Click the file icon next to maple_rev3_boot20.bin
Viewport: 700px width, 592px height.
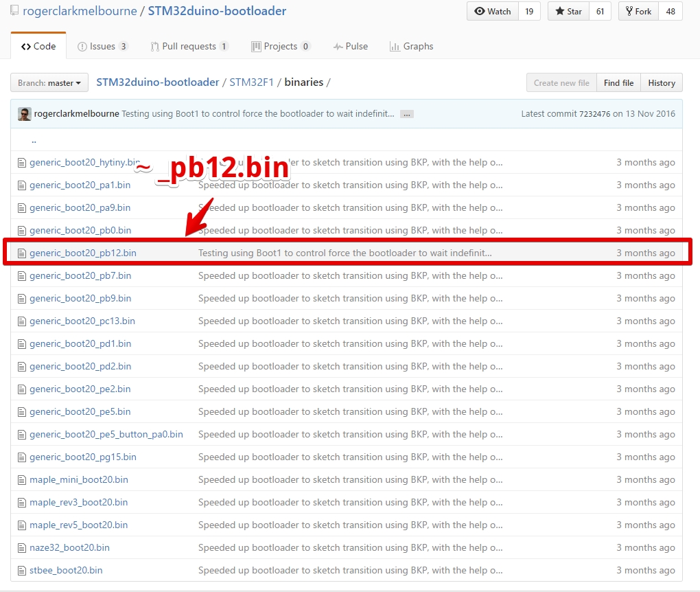[x=22, y=503]
